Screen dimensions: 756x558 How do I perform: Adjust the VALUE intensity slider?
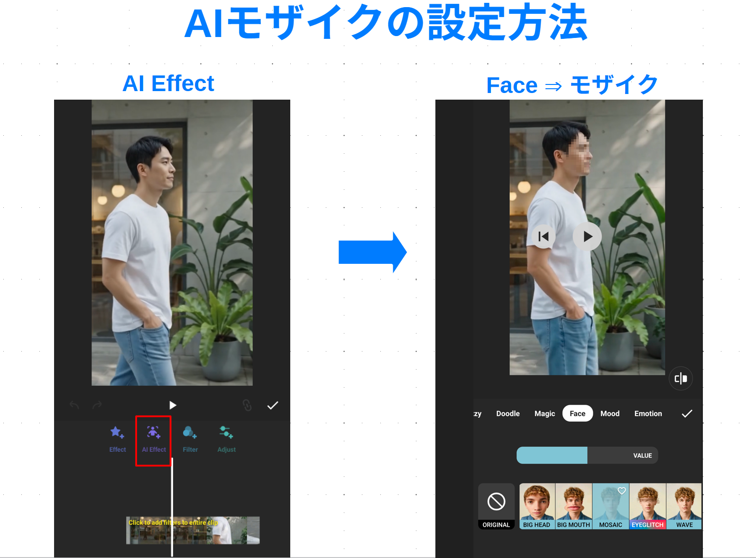tap(587, 456)
